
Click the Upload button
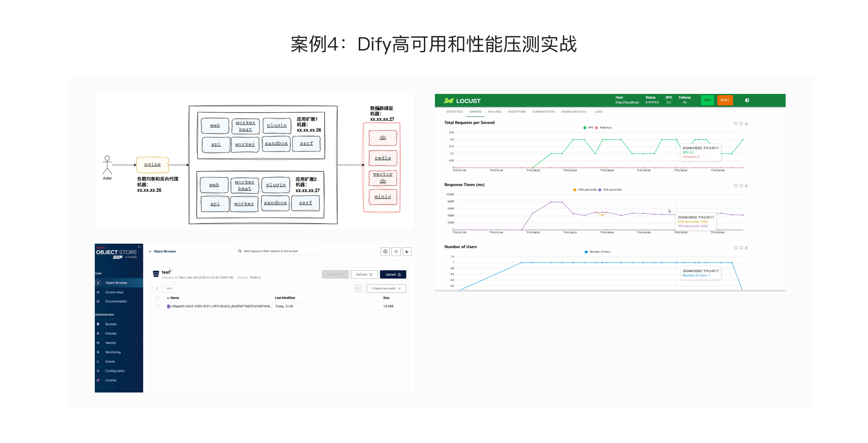(x=393, y=274)
